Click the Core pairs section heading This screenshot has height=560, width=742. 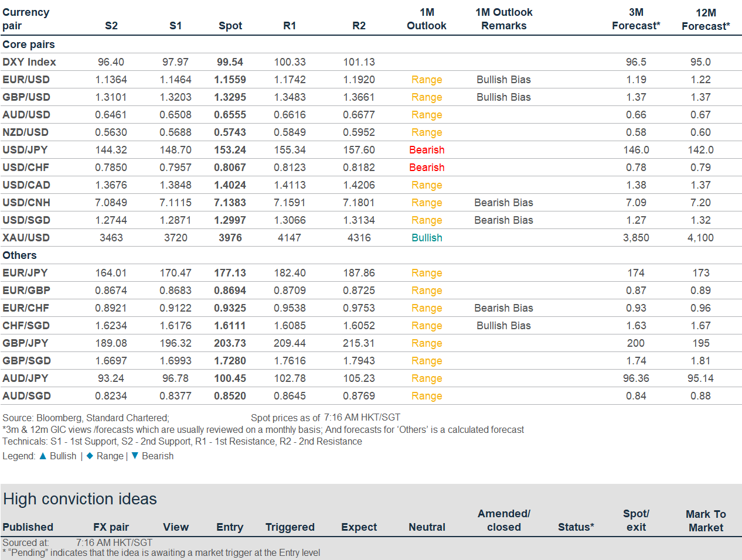29,45
